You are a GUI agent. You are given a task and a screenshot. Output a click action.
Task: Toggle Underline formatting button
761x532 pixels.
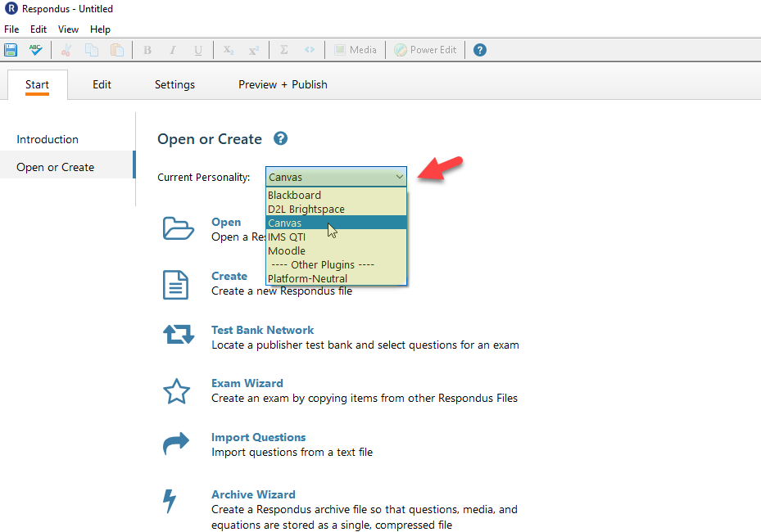(x=198, y=50)
